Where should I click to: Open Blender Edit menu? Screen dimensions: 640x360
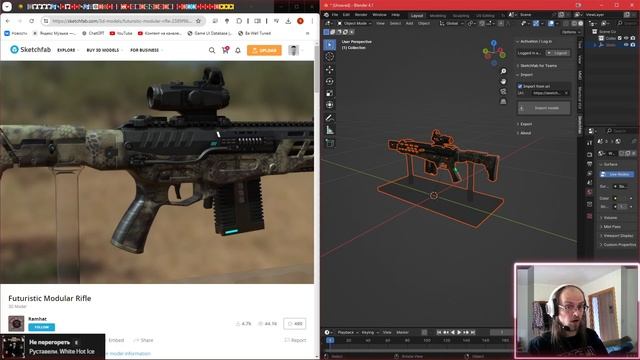pyautogui.click(x=346, y=15)
